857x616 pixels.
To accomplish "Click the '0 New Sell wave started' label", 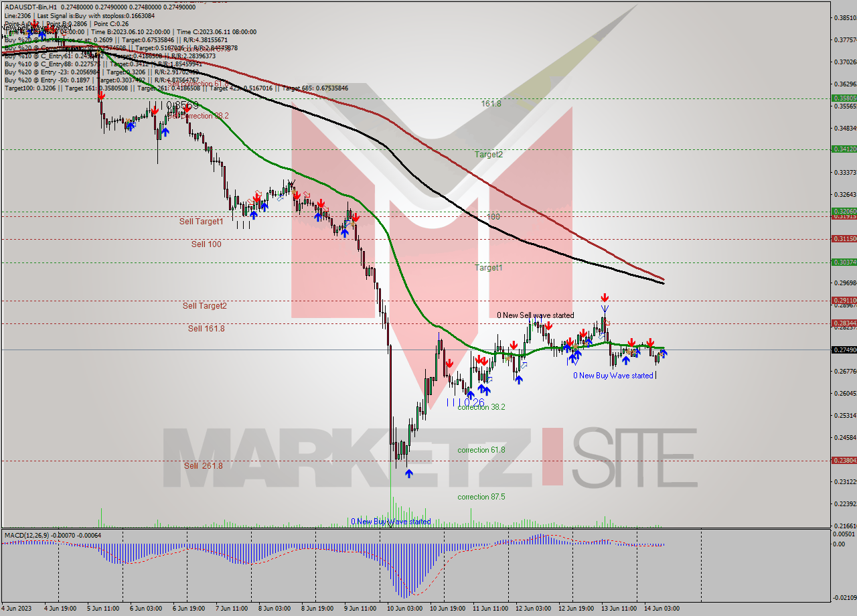I will tap(536, 315).
